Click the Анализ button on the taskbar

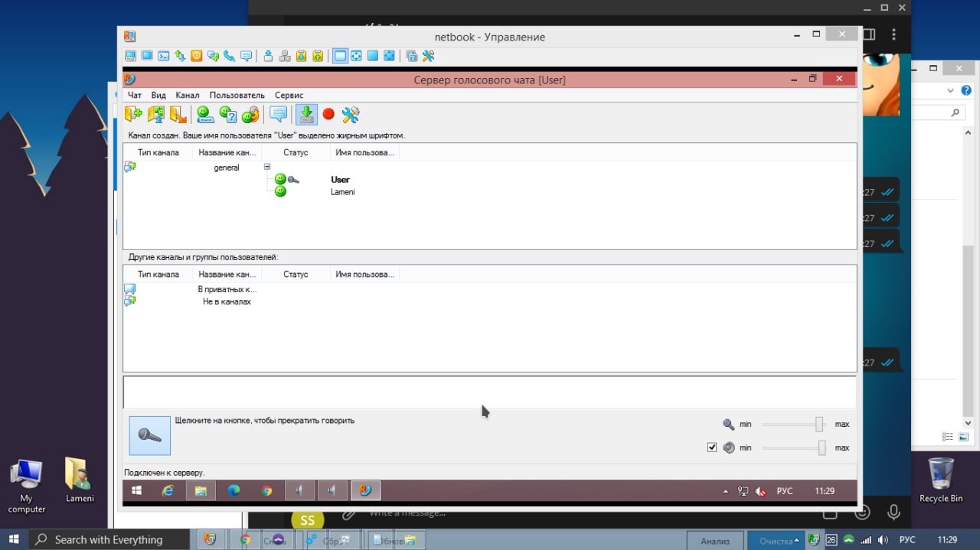tap(715, 541)
